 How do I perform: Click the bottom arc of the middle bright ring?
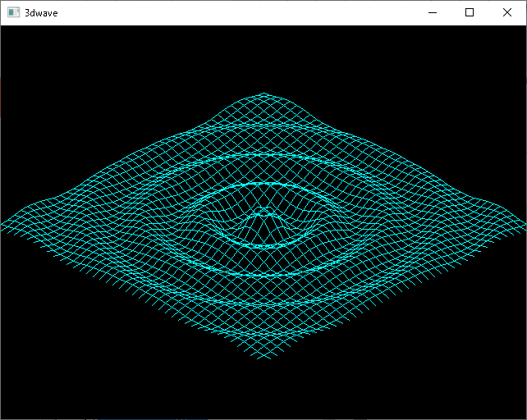pos(263,275)
